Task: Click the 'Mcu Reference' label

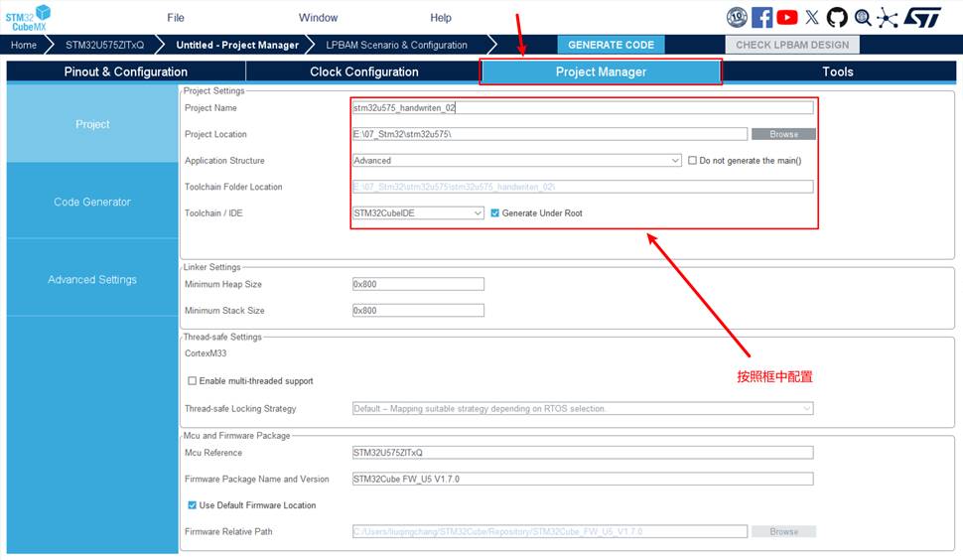Action: coord(213,453)
